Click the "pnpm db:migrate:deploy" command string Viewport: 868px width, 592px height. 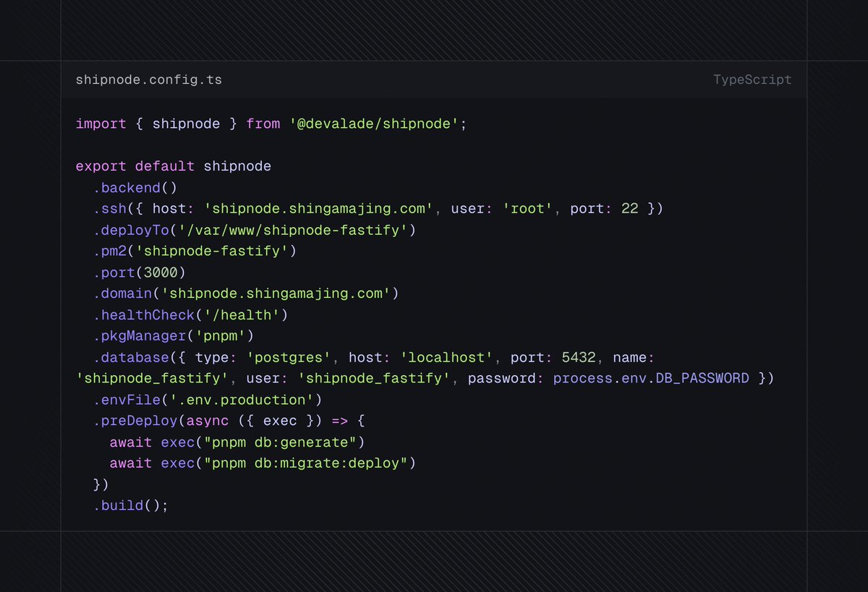point(305,463)
